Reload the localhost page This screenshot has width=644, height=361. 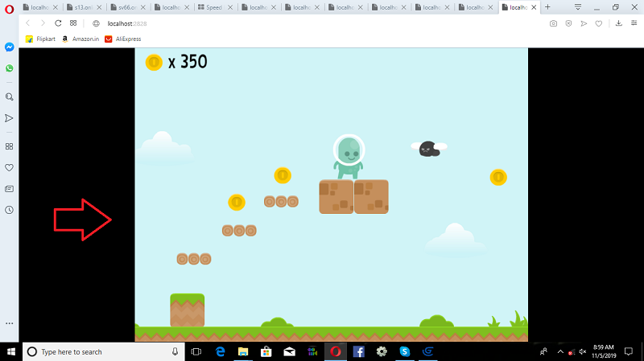point(58,23)
